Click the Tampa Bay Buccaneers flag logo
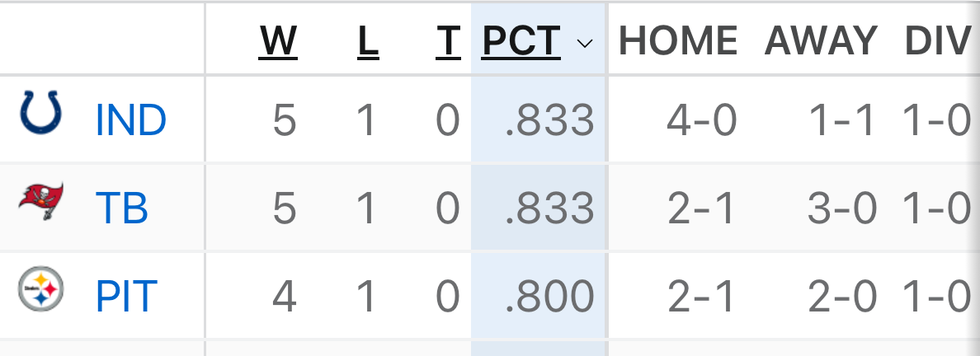The height and width of the screenshot is (356, 980). (x=40, y=203)
